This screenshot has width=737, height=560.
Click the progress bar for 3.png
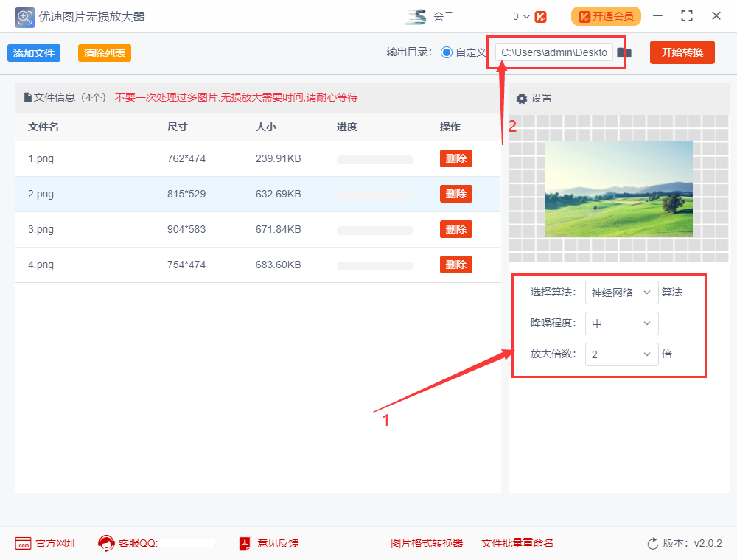[375, 230]
